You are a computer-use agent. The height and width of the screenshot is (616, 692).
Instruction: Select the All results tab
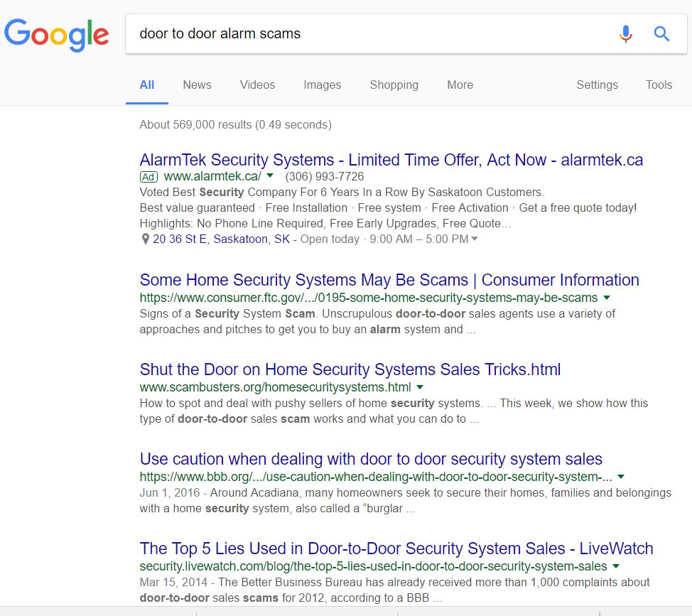point(147,85)
